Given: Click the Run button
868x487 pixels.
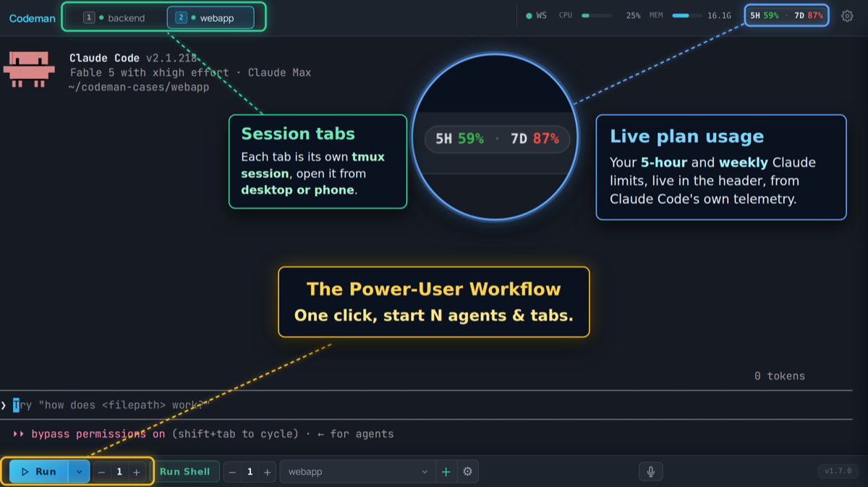Looking at the screenshot, I should [x=39, y=472].
